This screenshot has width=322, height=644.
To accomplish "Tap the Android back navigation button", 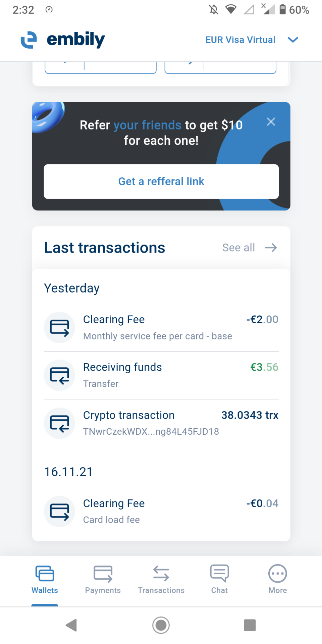I will click(71, 625).
